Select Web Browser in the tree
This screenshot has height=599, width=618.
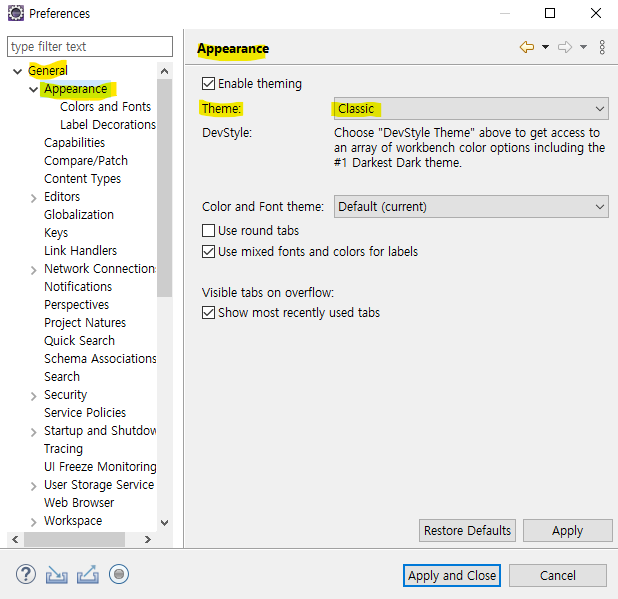pos(79,503)
